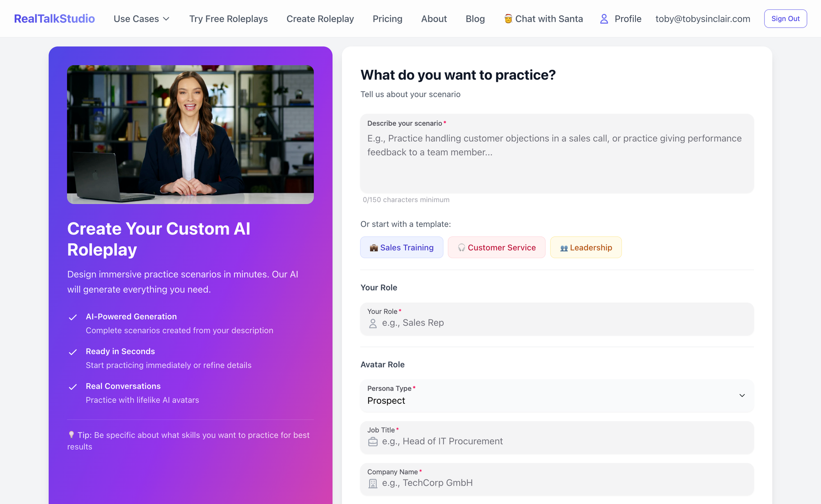This screenshot has height=504, width=821.
Task: Click the lightbulb icon beside the Tip
Action: [x=71, y=435]
